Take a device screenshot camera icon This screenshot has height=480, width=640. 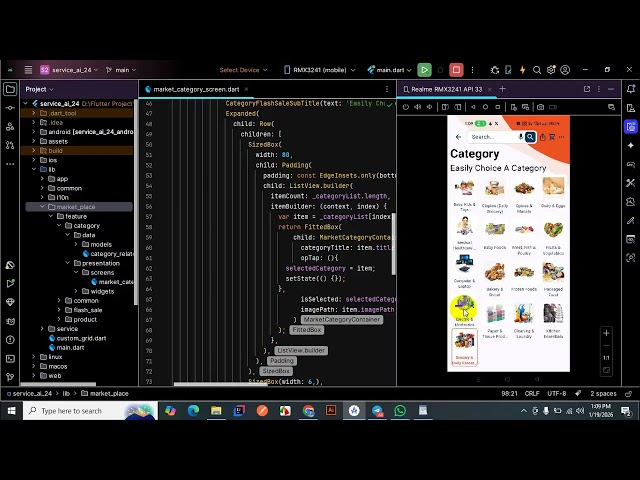tap(540, 107)
